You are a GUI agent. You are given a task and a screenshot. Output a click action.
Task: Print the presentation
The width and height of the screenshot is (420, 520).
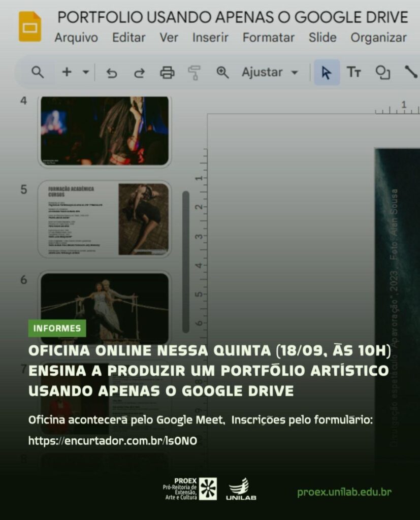167,73
